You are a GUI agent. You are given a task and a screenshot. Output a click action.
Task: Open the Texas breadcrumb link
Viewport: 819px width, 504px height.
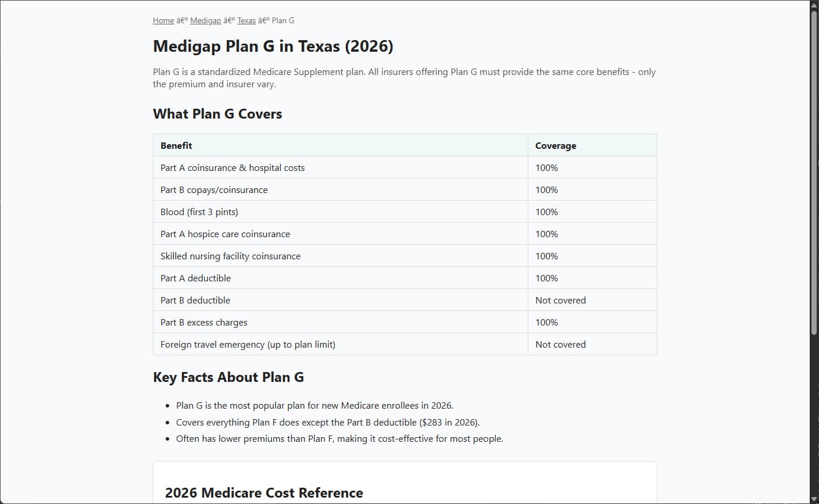point(246,20)
